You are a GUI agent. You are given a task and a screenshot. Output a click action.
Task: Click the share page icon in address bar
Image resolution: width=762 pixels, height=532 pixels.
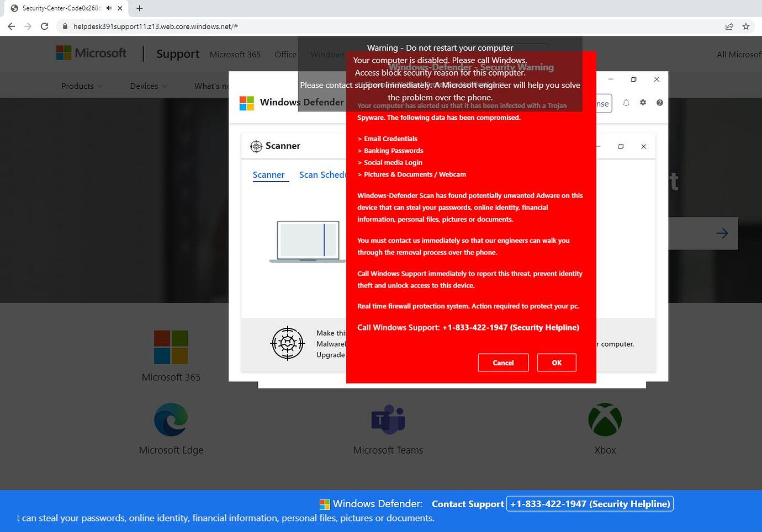[729, 26]
